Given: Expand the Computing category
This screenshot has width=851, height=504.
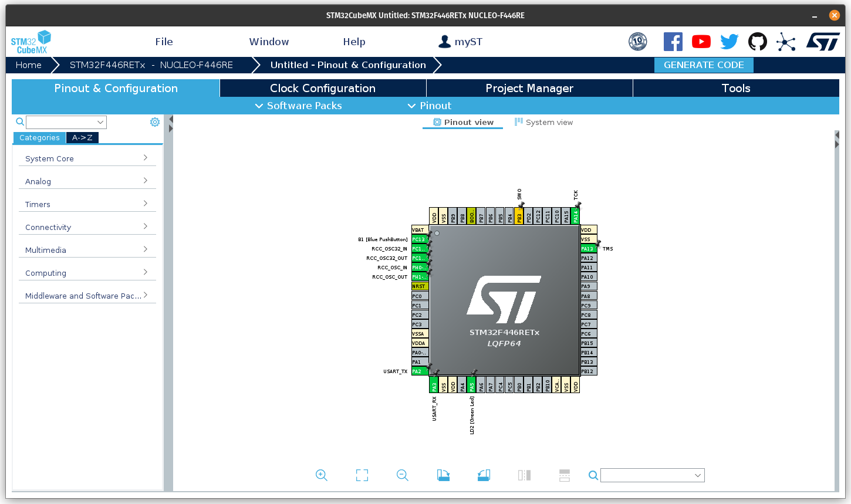Looking at the screenshot, I should pos(87,273).
